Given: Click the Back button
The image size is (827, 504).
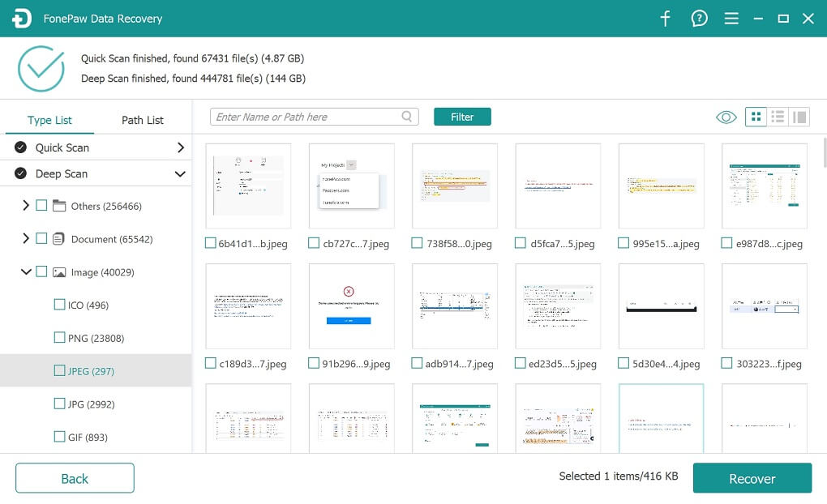Looking at the screenshot, I should [x=75, y=478].
